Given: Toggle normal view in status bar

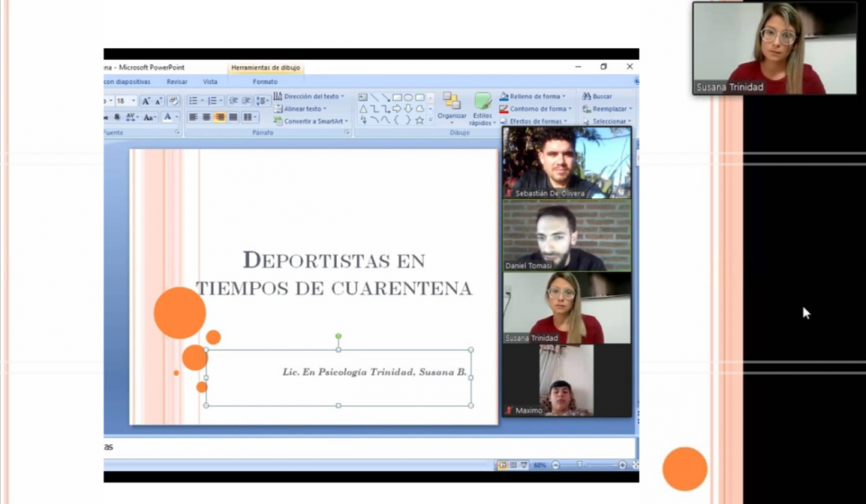Looking at the screenshot, I should pyautogui.click(x=503, y=465).
